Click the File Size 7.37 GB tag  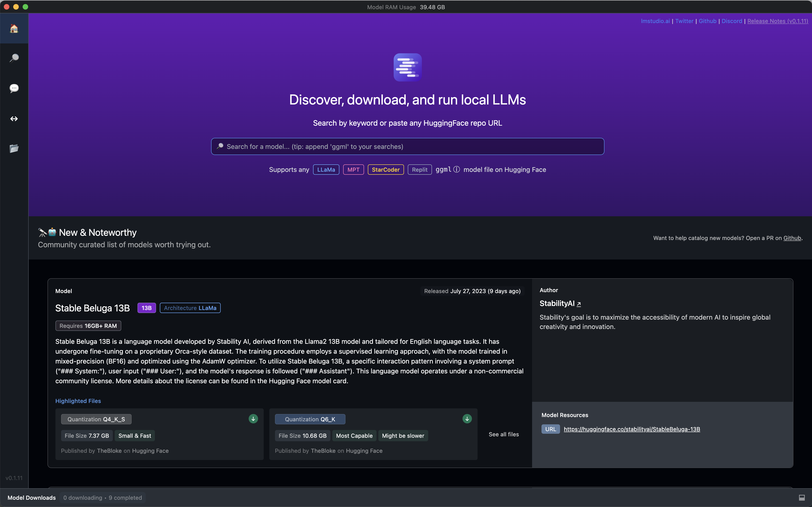point(87,436)
